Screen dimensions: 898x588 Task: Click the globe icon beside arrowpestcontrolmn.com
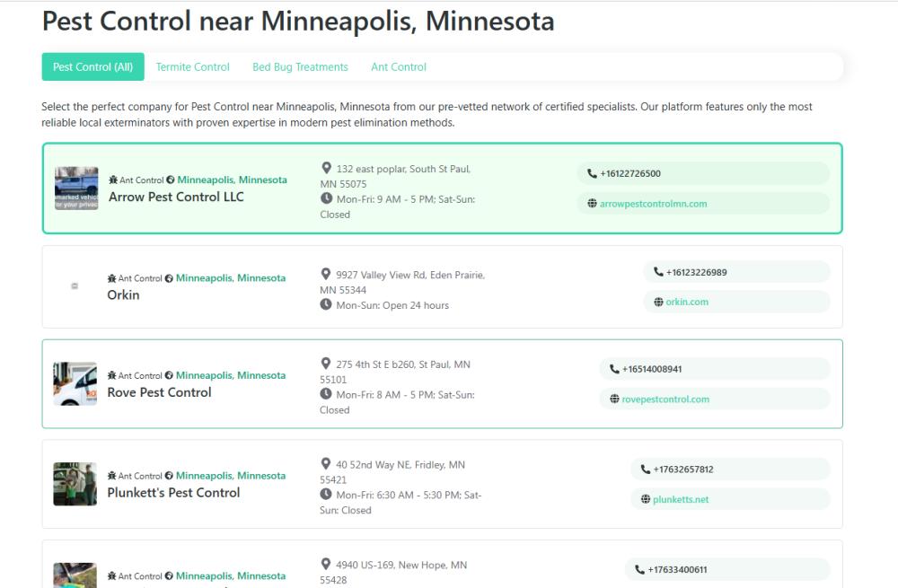[592, 204]
